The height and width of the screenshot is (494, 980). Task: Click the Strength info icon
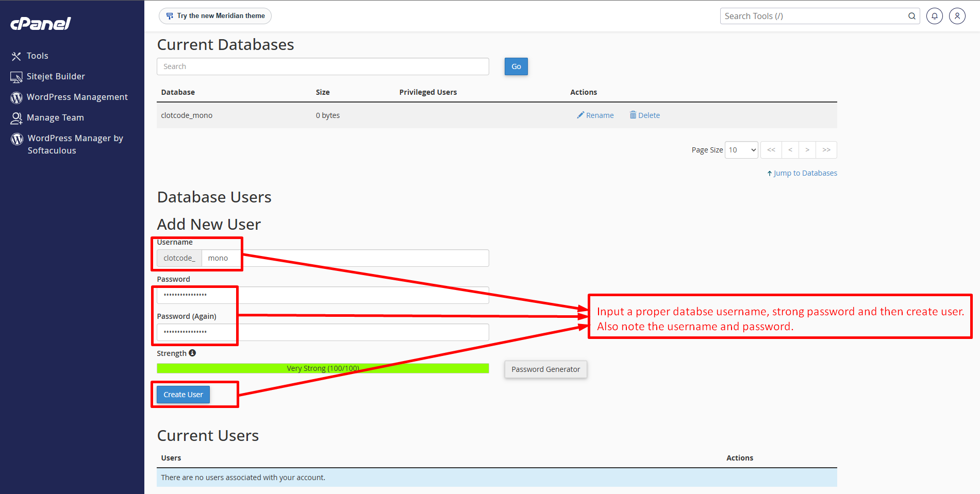(x=192, y=353)
